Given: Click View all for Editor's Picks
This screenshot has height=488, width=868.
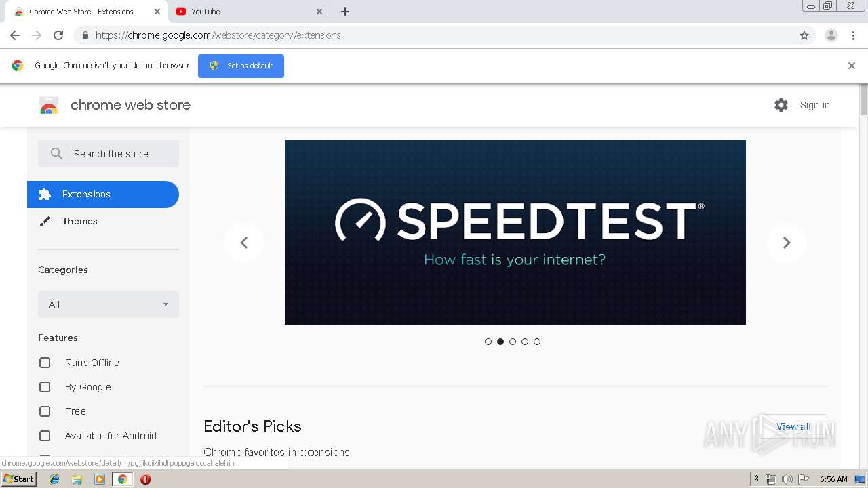Looking at the screenshot, I should click(x=793, y=426).
